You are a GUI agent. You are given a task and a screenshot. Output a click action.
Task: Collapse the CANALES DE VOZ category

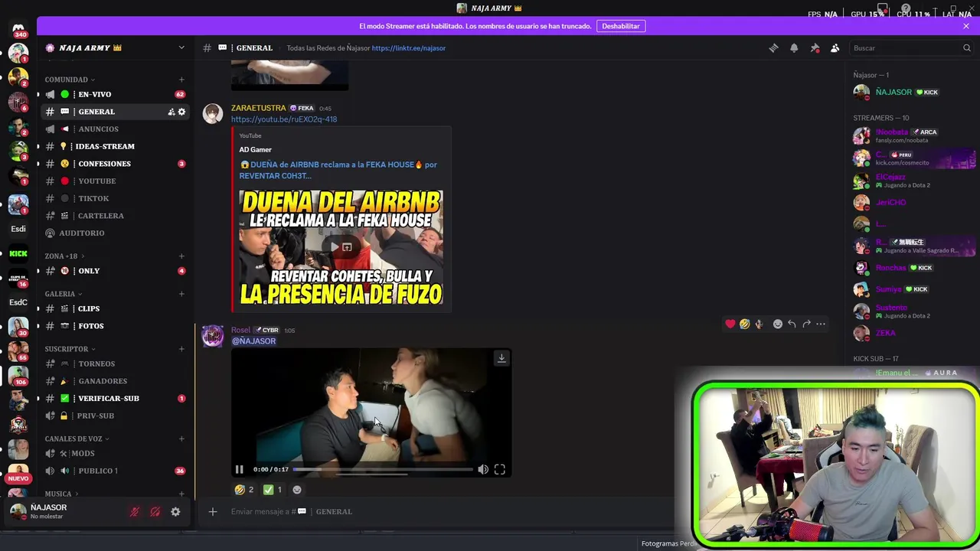[77, 439]
